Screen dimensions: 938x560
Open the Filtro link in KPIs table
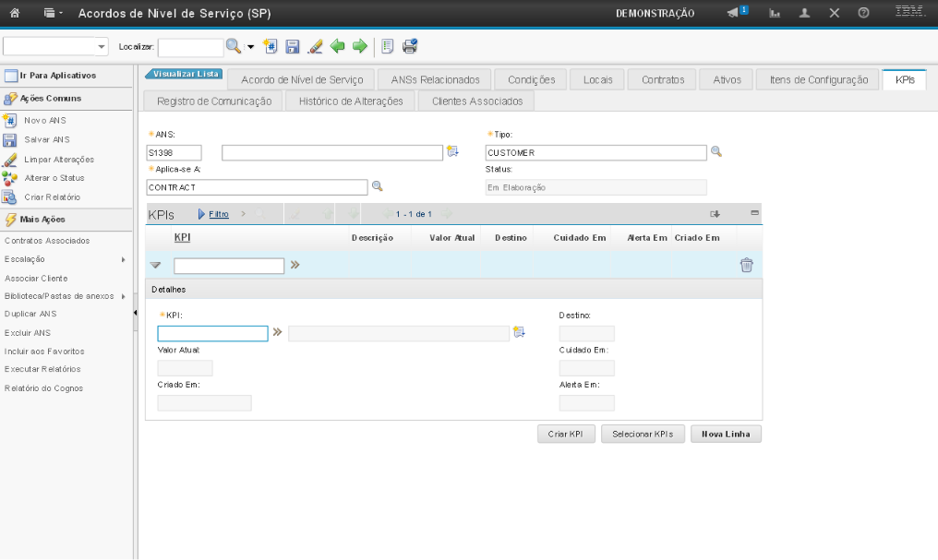coord(219,214)
